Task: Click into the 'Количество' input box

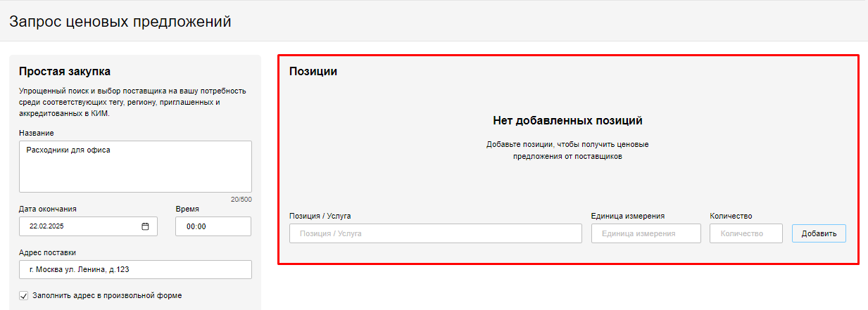Action: (x=746, y=233)
